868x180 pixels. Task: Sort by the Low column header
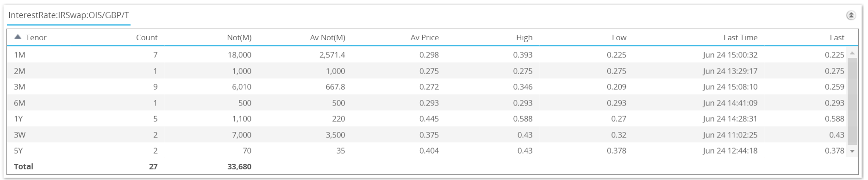[x=619, y=37]
